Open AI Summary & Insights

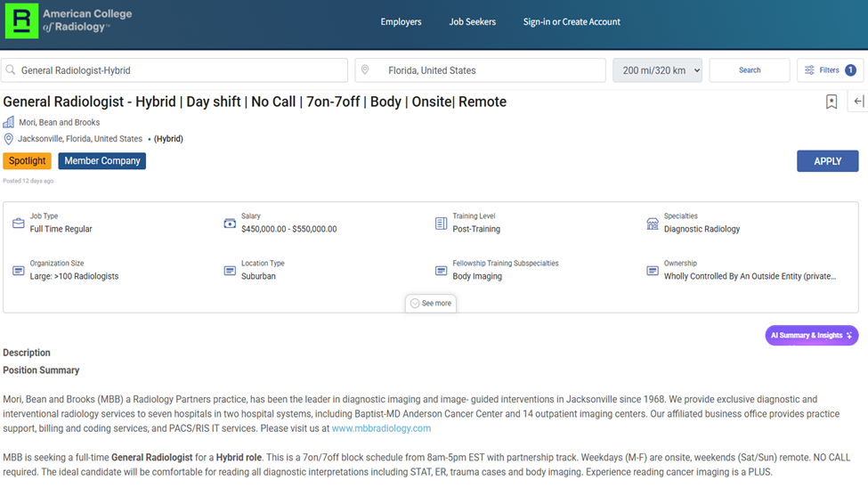click(811, 336)
